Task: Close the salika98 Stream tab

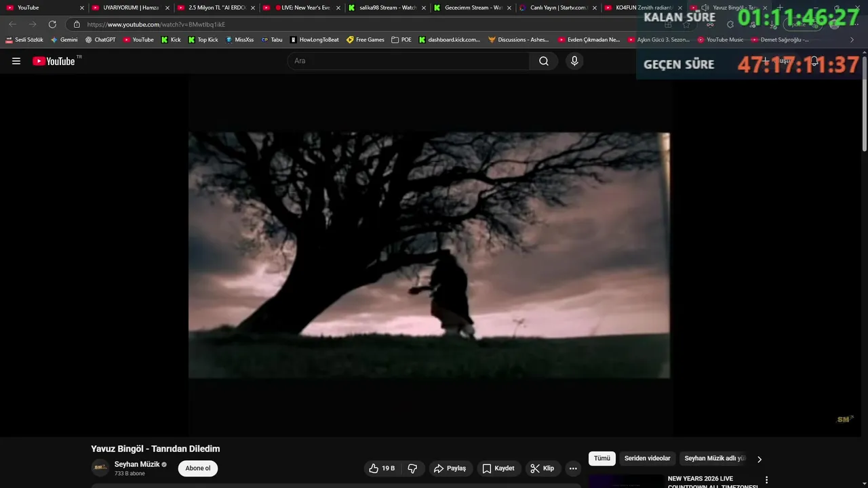Action: (x=424, y=8)
